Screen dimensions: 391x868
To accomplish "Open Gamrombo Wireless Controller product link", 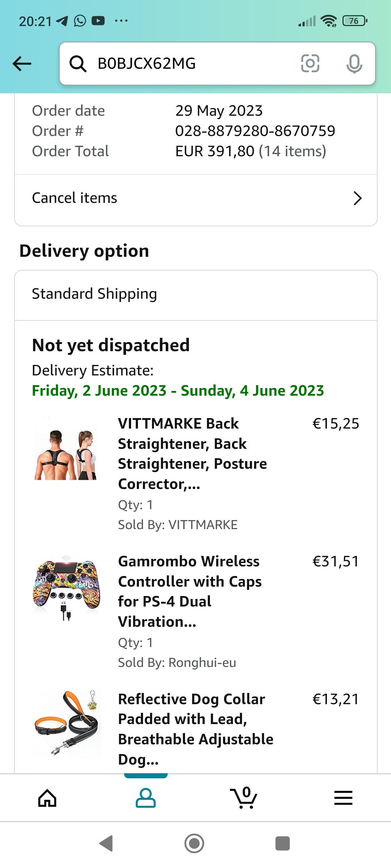I will [190, 591].
